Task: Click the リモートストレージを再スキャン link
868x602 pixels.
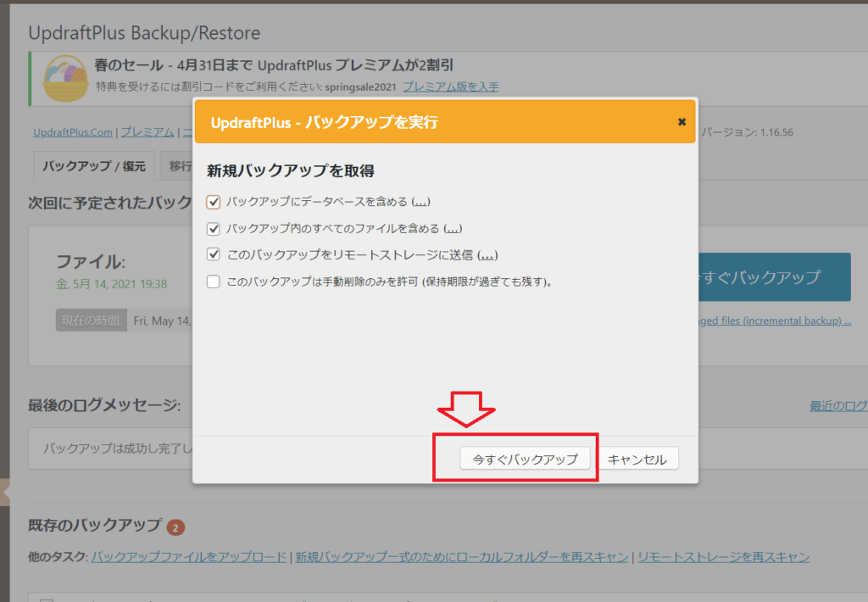Action: tap(723, 557)
